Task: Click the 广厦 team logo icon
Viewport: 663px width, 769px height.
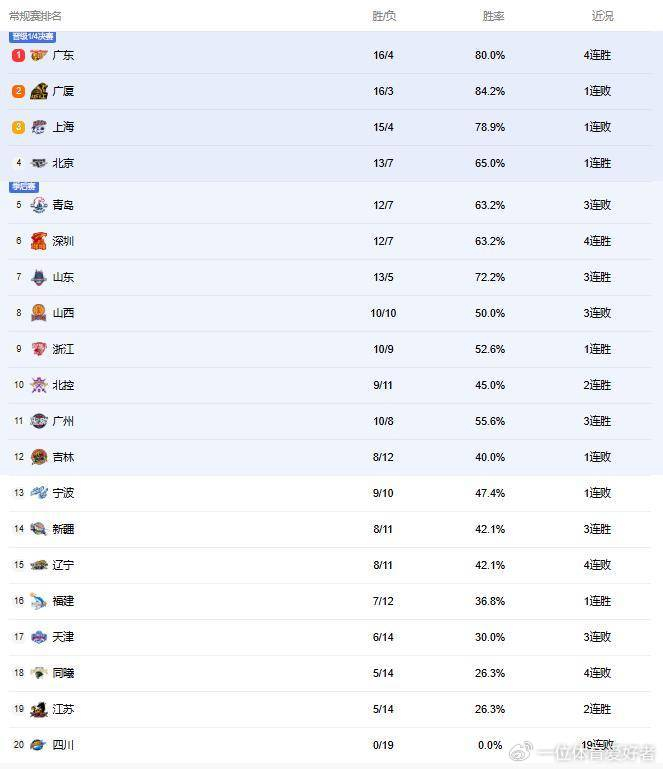Action: 39,91
